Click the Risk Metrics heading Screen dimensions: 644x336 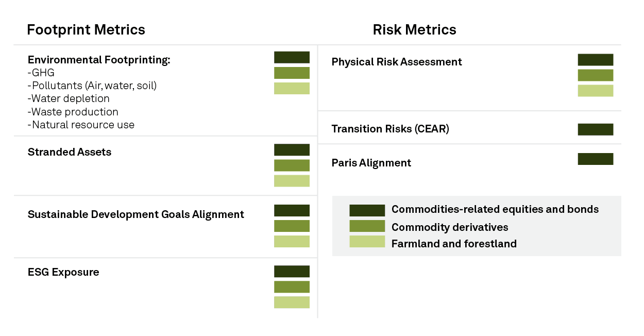[x=415, y=30]
